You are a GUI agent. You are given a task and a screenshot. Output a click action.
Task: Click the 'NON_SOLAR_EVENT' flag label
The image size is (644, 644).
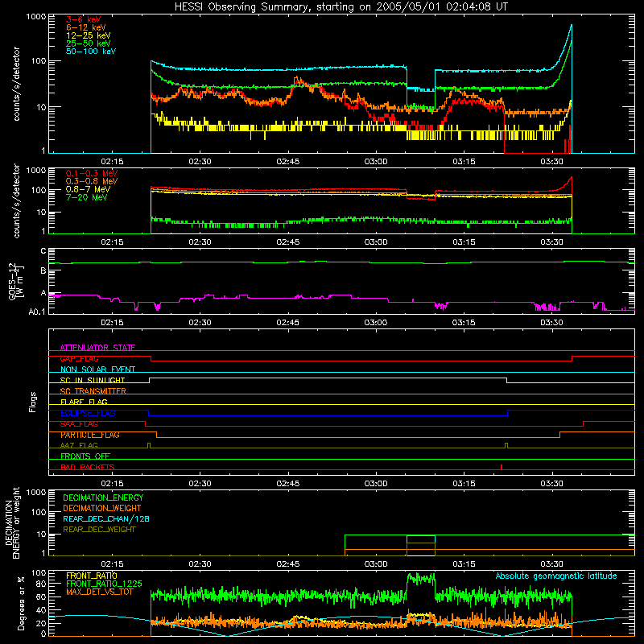click(97, 369)
